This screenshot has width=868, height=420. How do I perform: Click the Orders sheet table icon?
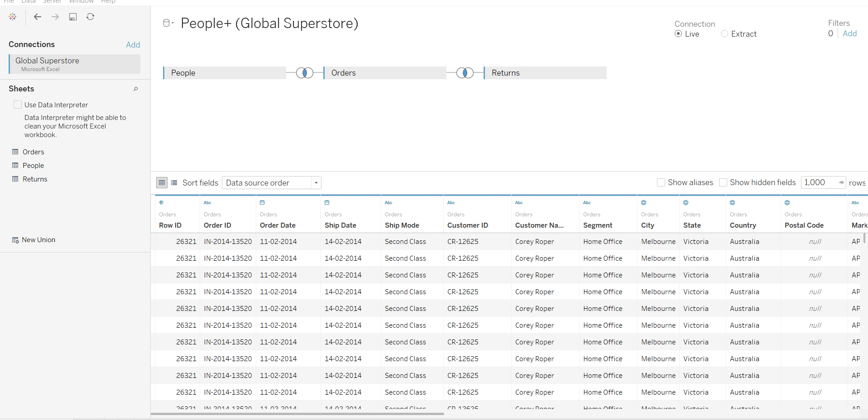(x=15, y=152)
